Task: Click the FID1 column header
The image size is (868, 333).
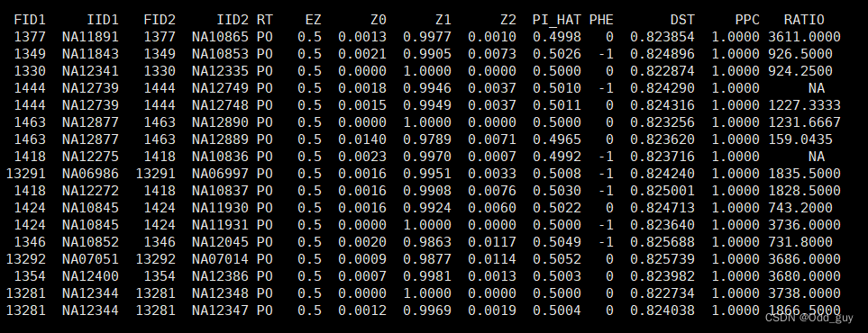Action: (x=30, y=21)
